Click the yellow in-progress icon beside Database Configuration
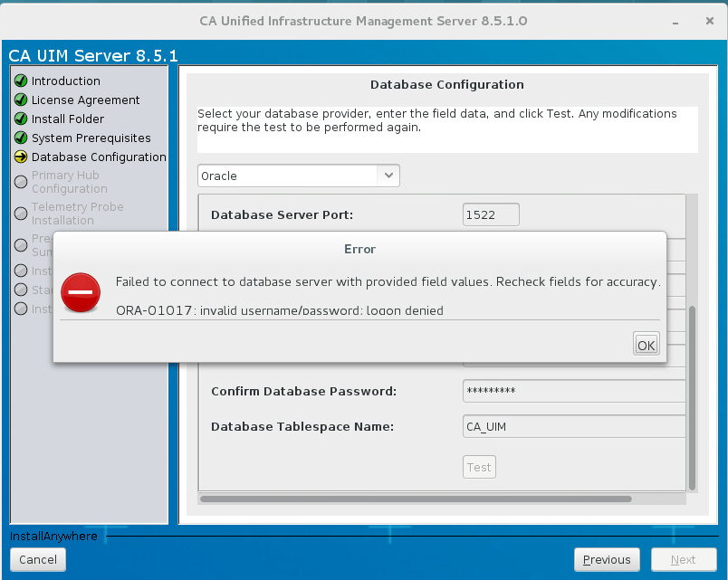The height and width of the screenshot is (580, 728). tap(19, 157)
